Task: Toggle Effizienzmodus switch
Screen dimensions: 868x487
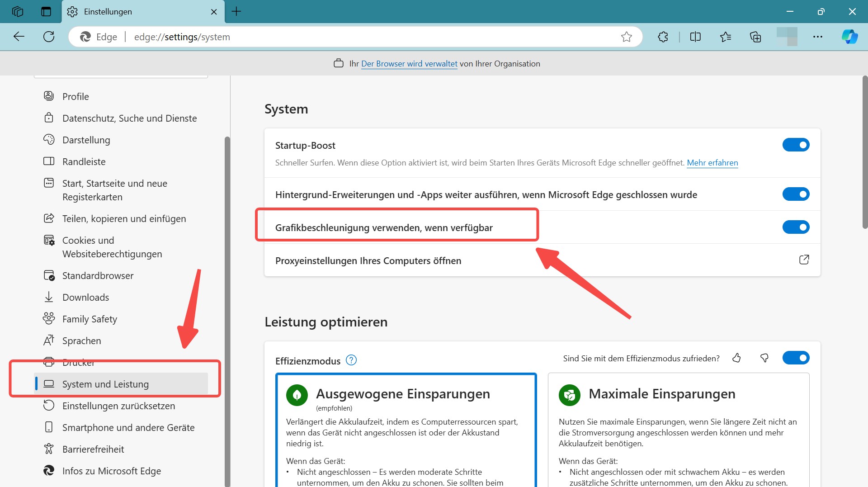Action: tap(796, 358)
